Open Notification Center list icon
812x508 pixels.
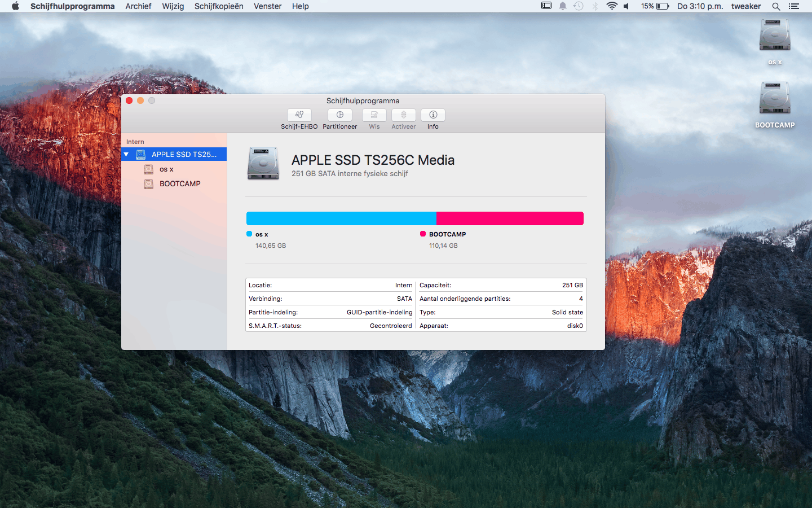tap(794, 6)
